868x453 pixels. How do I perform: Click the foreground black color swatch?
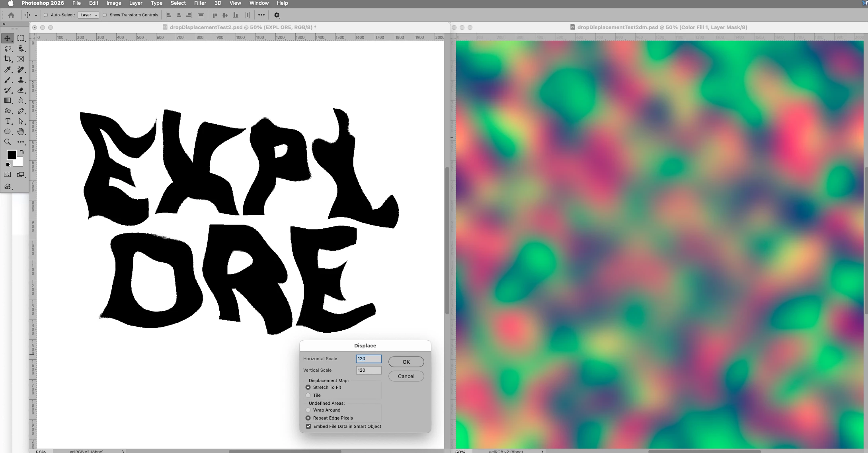click(x=12, y=155)
